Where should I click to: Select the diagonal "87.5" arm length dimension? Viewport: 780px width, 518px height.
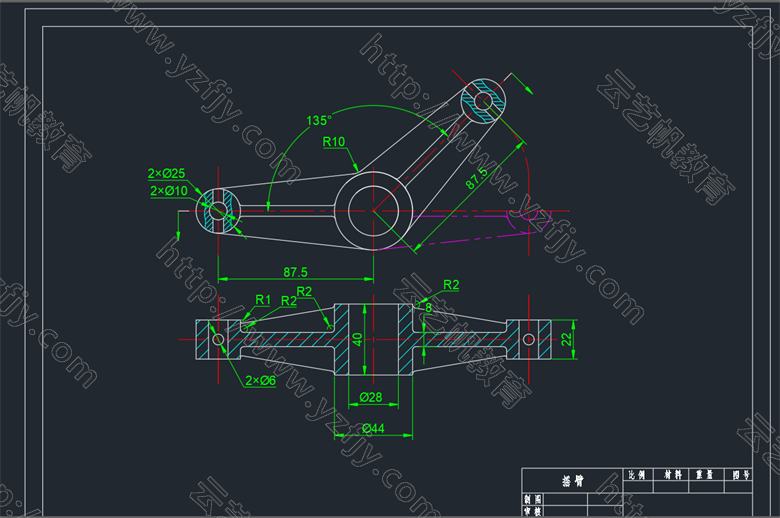(x=477, y=178)
